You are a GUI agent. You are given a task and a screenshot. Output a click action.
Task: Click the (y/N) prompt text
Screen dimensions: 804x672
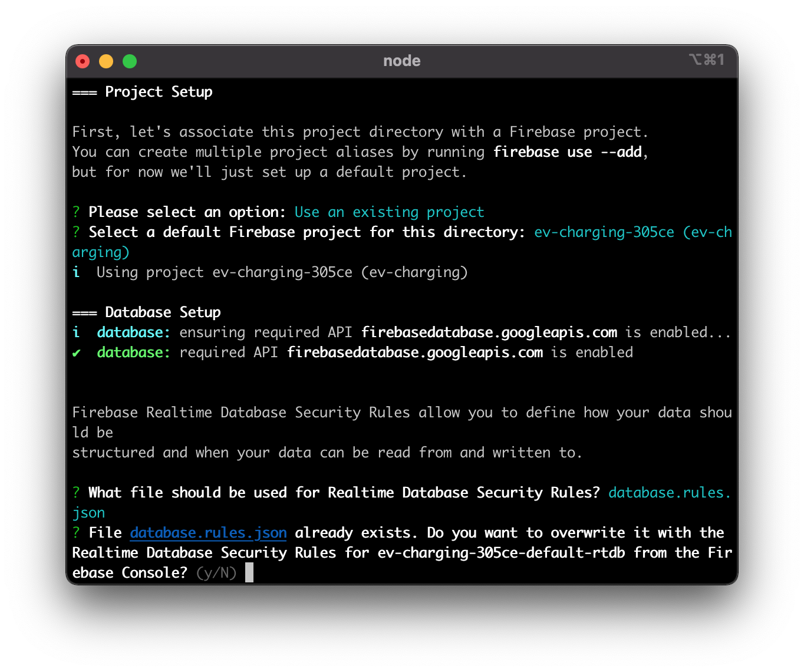click(x=216, y=573)
